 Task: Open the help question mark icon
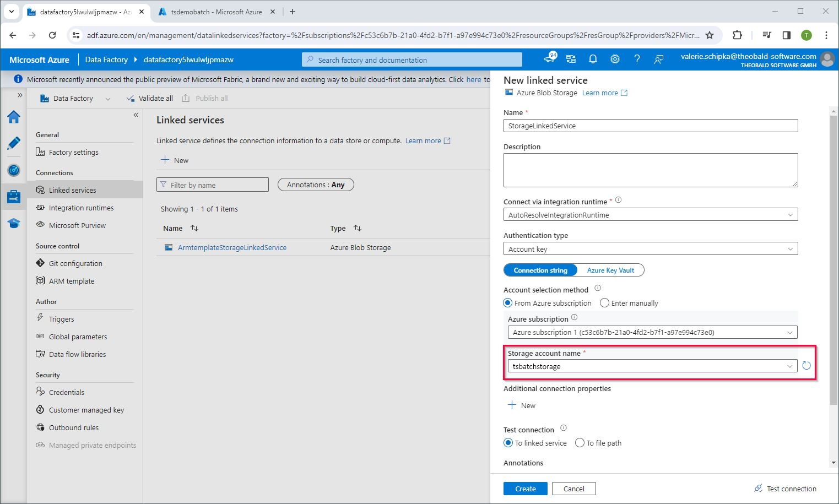tap(637, 59)
